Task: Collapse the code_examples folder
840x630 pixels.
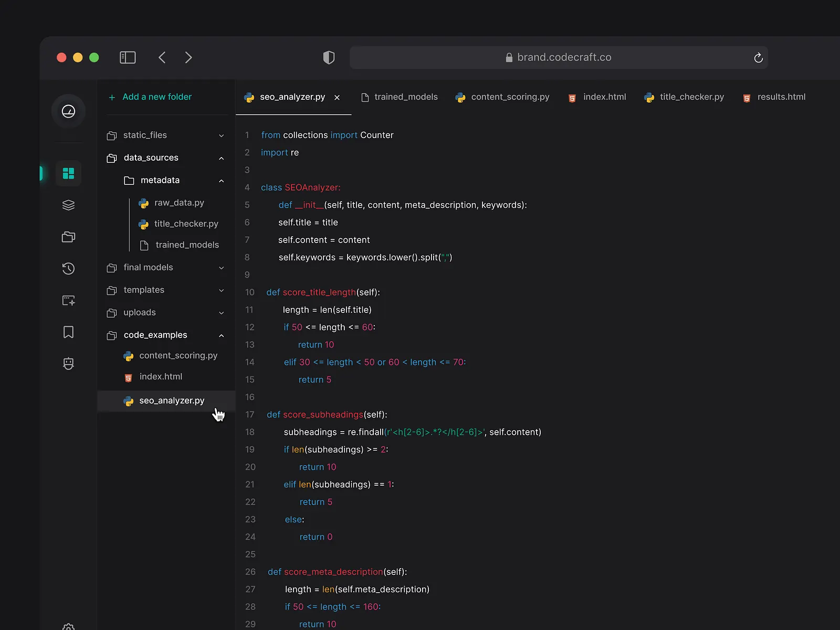Action: tap(221, 335)
